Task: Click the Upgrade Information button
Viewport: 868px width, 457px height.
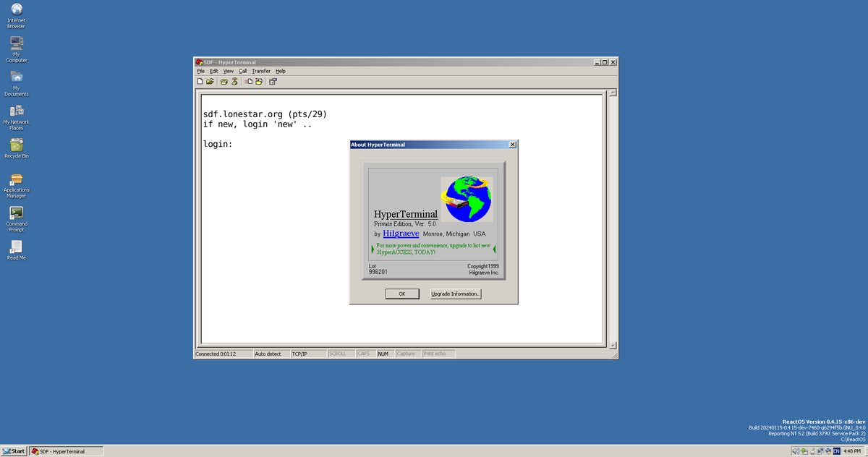Action: coord(456,294)
